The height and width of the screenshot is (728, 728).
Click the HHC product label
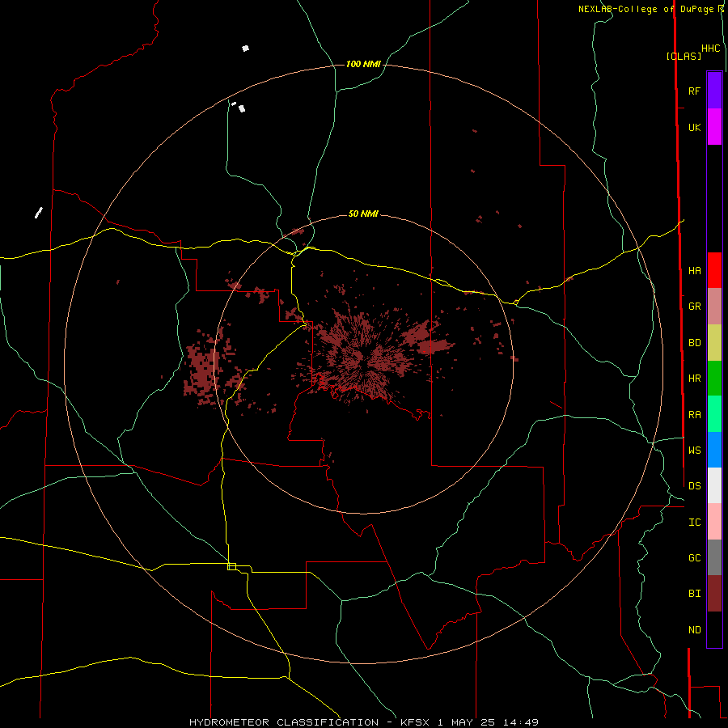coord(711,49)
